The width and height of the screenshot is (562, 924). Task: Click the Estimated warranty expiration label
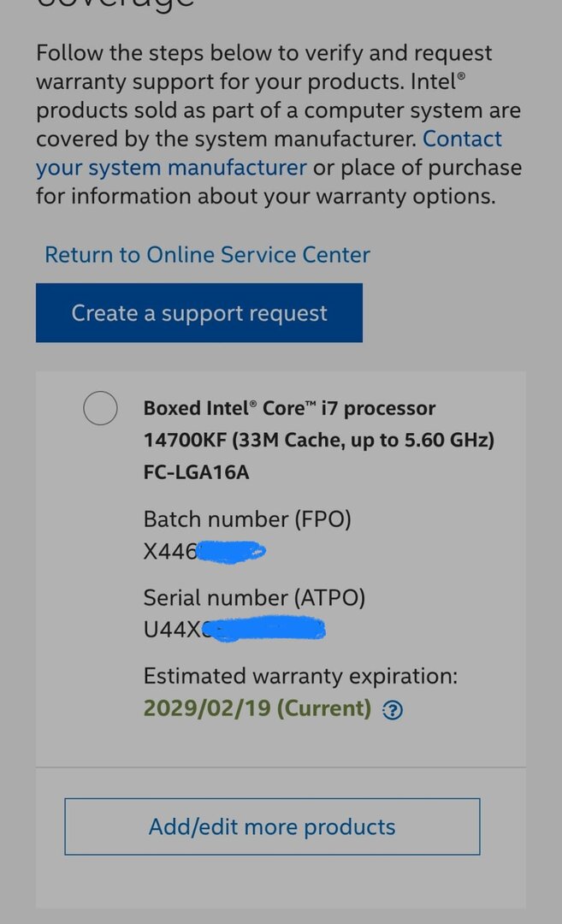tap(300, 676)
